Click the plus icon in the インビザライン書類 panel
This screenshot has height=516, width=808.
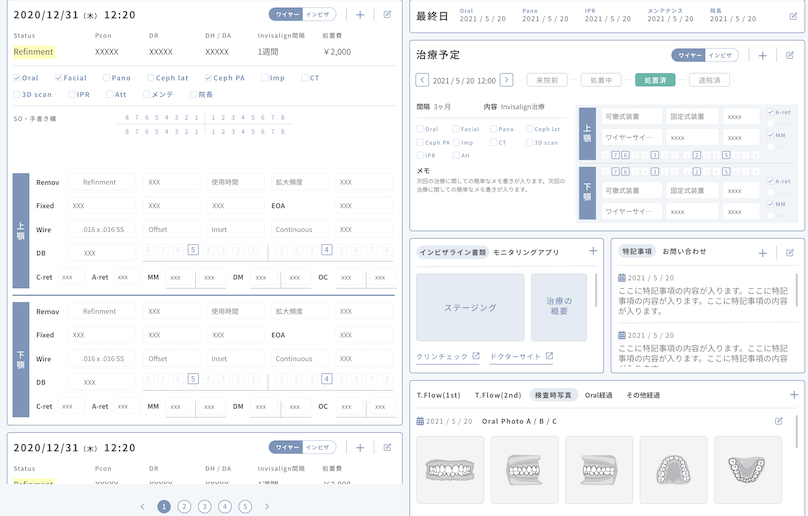tap(593, 252)
